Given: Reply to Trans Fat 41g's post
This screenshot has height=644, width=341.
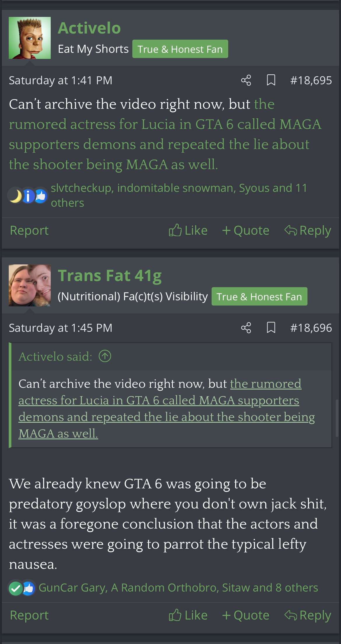Looking at the screenshot, I should 308,615.
